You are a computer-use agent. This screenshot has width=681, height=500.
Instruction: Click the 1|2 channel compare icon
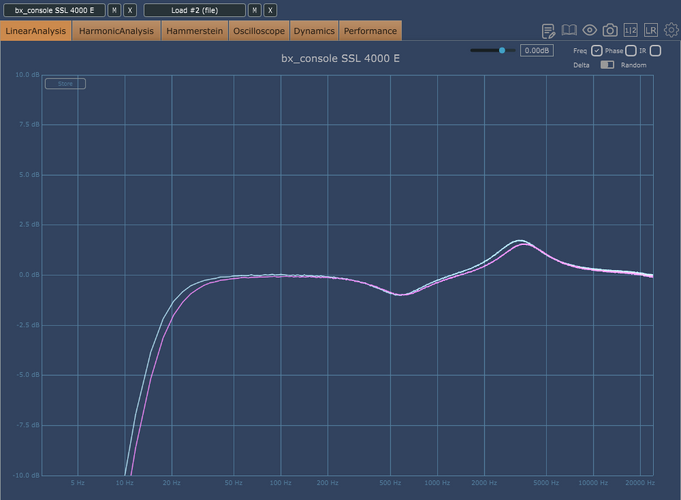click(x=630, y=30)
